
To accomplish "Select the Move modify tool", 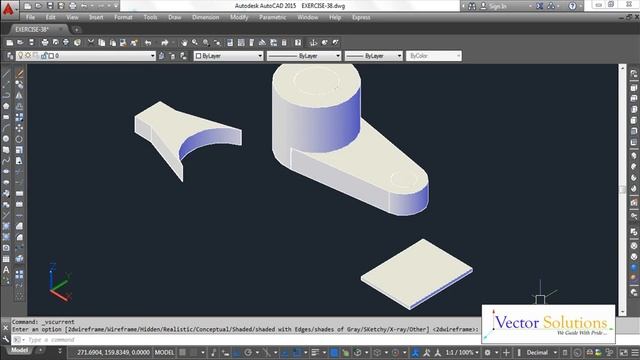I will click(x=19, y=128).
